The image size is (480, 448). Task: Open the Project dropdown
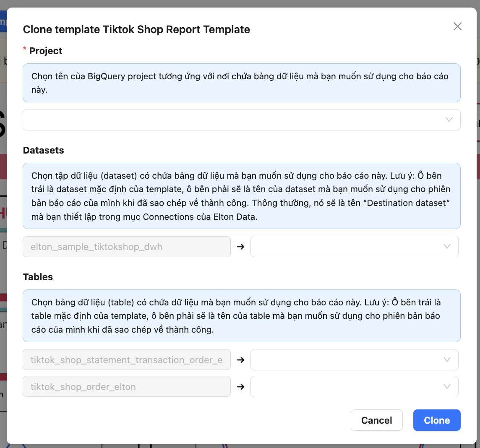coord(242,120)
